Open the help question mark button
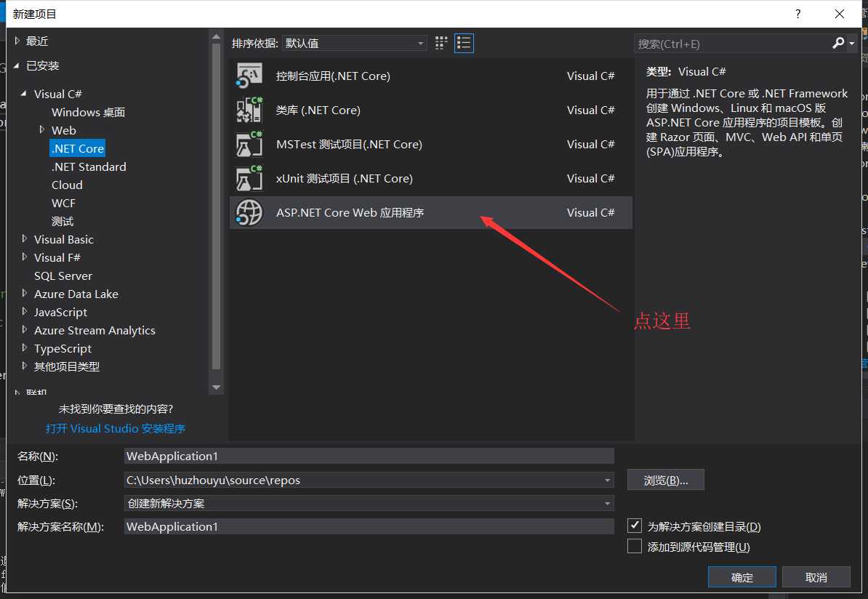 (x=797, y=14)
